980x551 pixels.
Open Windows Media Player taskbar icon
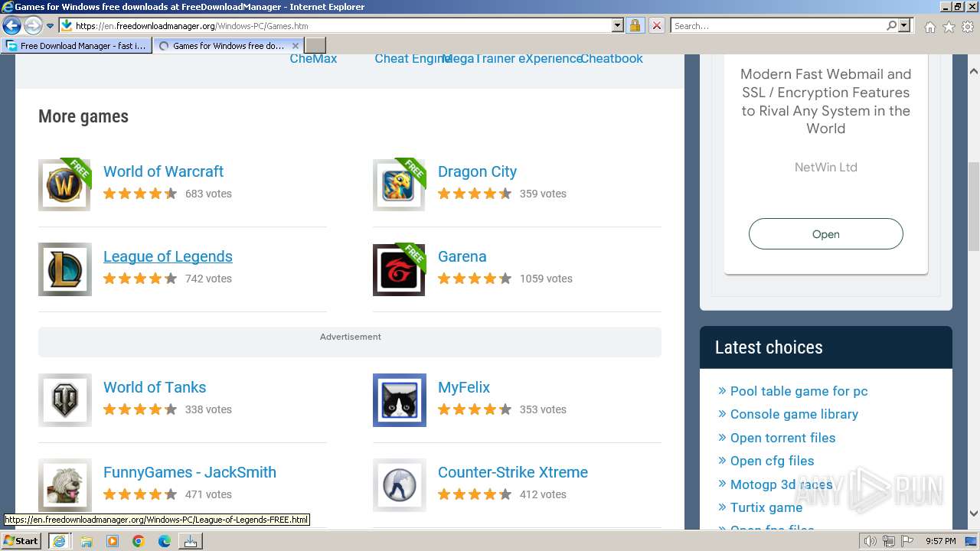point(113,541)
